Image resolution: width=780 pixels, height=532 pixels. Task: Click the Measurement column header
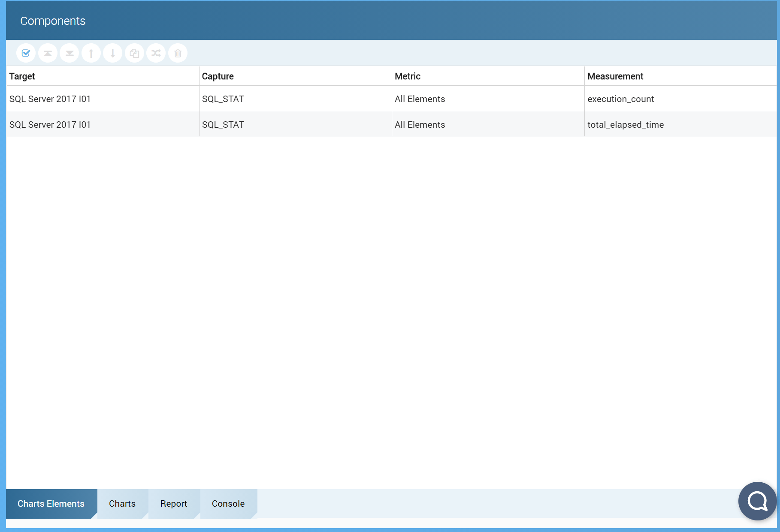[615, 76]
